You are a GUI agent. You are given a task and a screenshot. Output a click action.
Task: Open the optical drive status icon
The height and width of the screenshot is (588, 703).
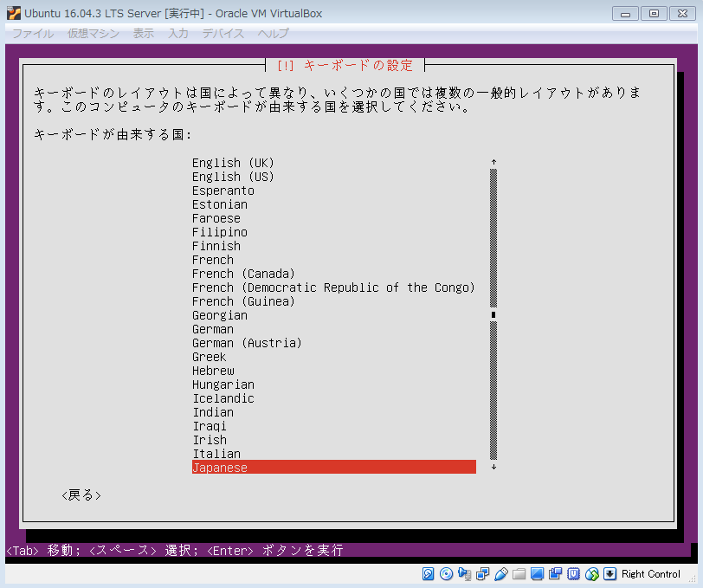click(x=447, y=574)
